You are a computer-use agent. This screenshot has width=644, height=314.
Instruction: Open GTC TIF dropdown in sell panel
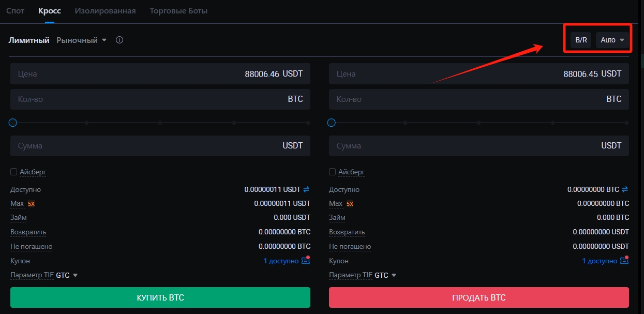(x=385, y=275)
